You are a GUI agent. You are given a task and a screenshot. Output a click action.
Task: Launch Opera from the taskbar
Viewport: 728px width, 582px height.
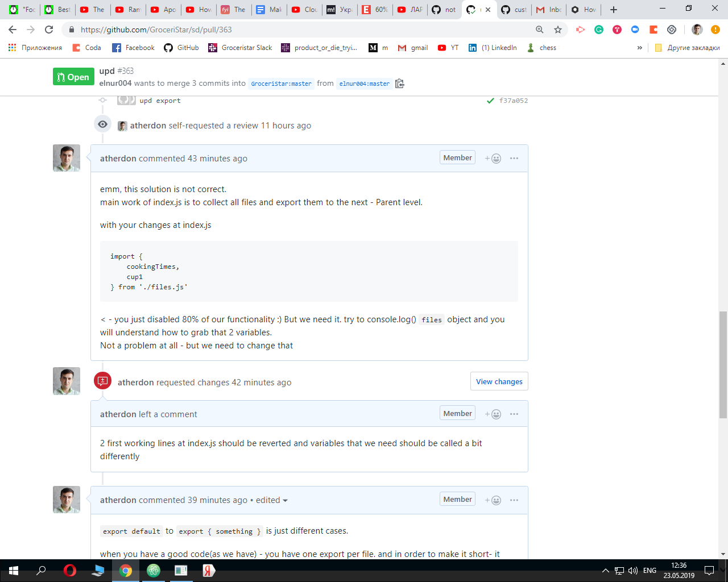pos(70,571)
